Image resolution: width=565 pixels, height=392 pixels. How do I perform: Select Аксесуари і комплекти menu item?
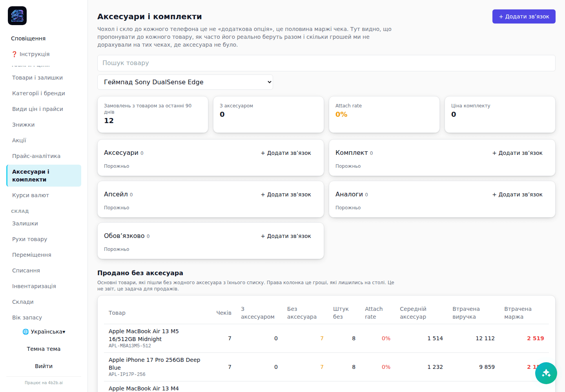[x=44, y=176]
